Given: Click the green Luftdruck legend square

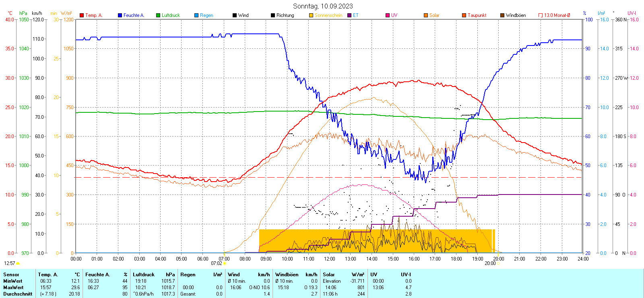Looking at the screenshot, I should (x=158, y=15).
